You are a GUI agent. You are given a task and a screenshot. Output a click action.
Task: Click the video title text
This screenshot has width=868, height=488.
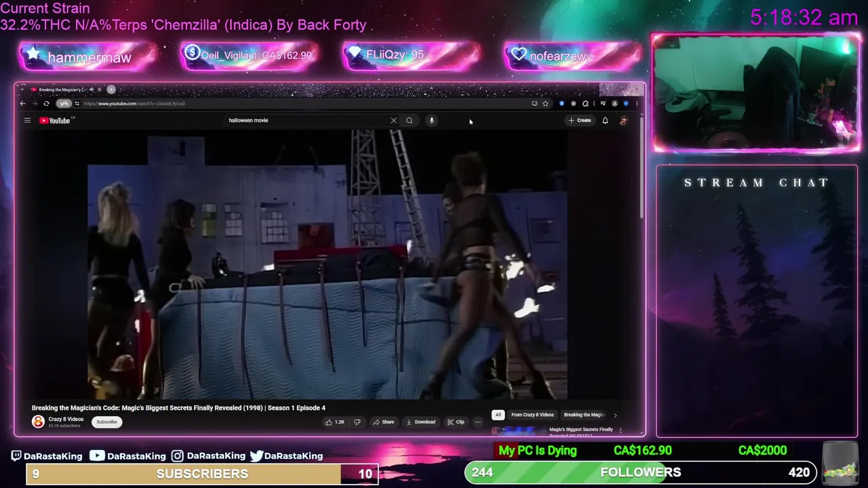178,408
